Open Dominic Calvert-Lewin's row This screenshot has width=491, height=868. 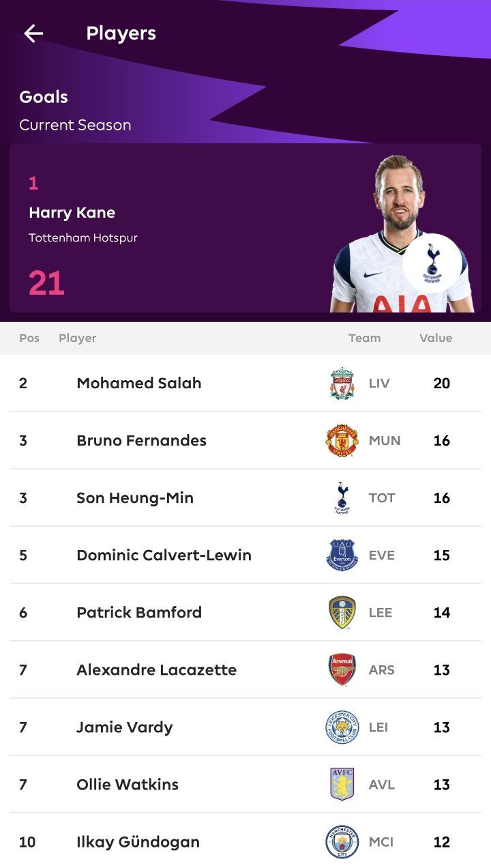coord(245,555)
